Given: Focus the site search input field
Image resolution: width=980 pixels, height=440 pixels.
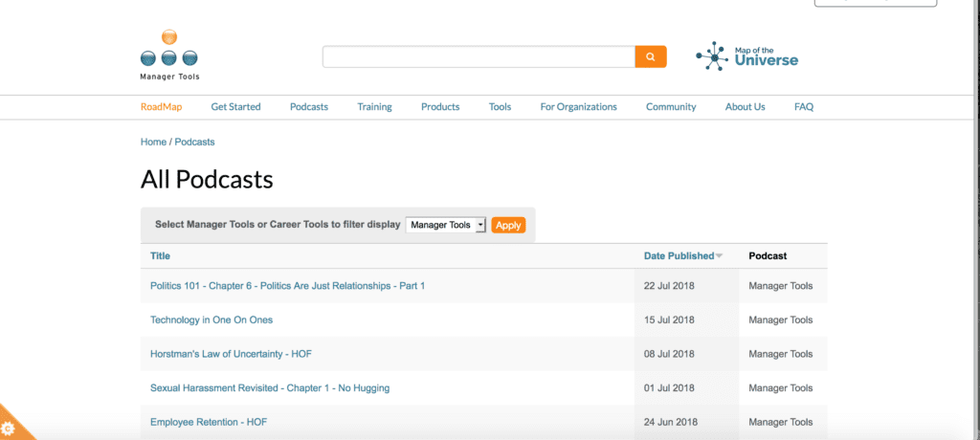Looking at the screenshot, I should [x=479, y=56].
